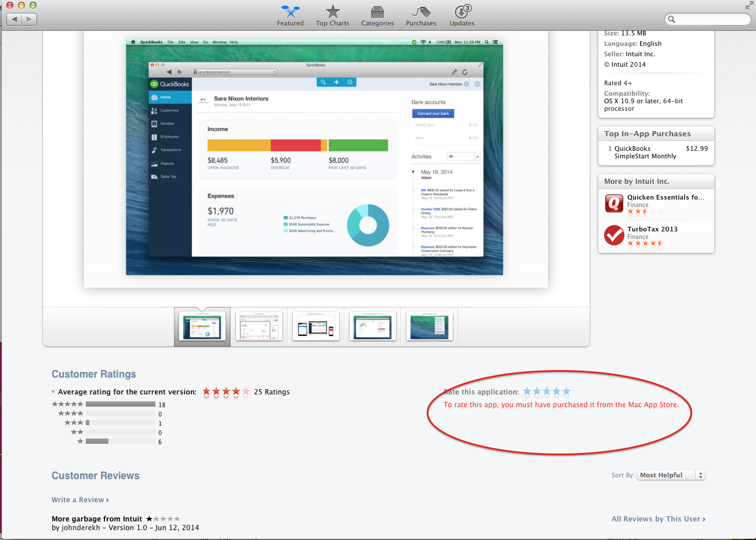Select the second screenshot thumbnail
Screen dimensions: 756x540
click(x=259, y=326)
